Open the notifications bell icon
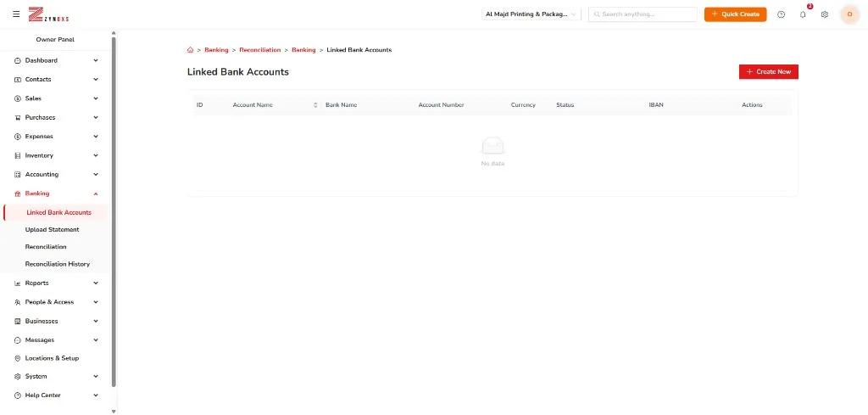 pyautogui.click(x=803, y=14)
